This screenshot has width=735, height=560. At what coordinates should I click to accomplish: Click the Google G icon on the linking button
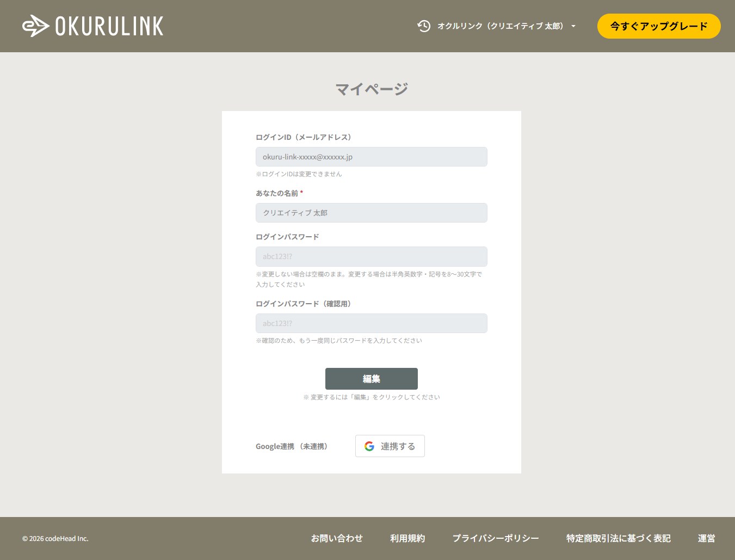(370, 446)
